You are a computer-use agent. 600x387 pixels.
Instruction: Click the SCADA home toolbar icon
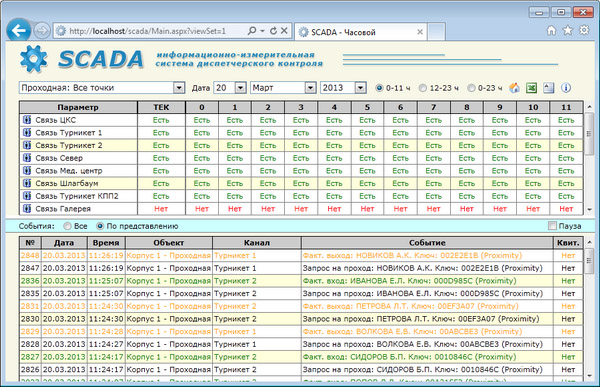514,88
